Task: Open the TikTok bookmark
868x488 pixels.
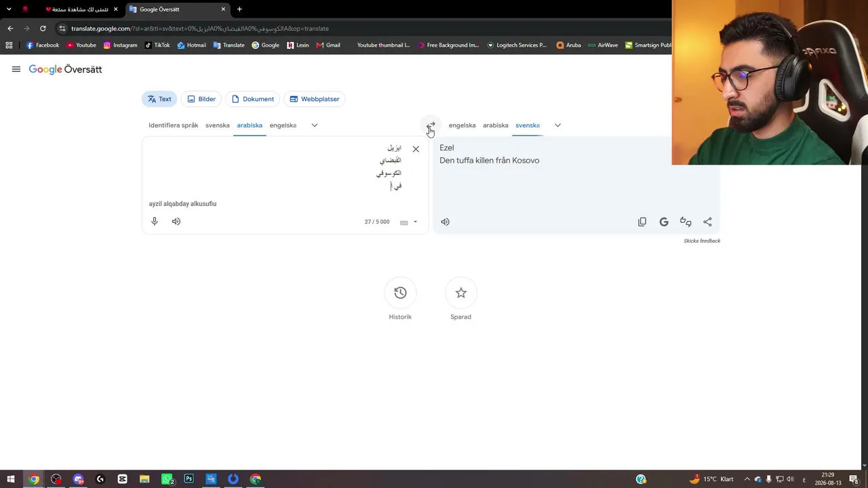Action: (157, 45)
